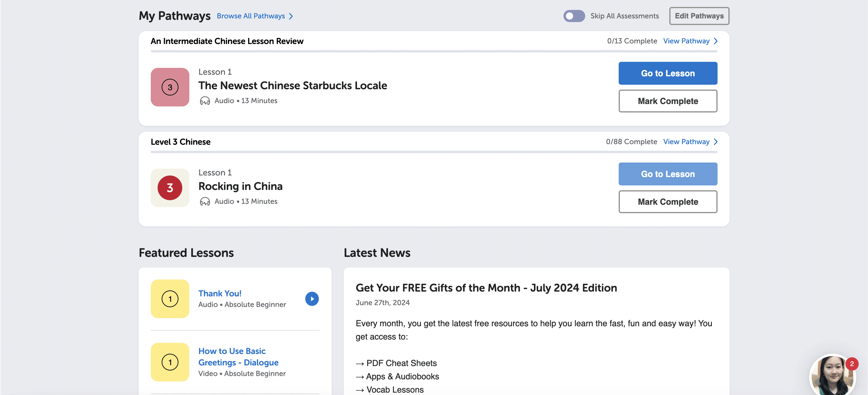
Task: Click Edit Pathways button
Action: pyautogui.click(x=699, y=15)
